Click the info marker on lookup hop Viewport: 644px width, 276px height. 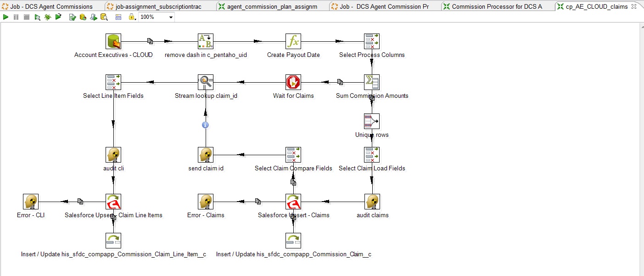point(206,125)
